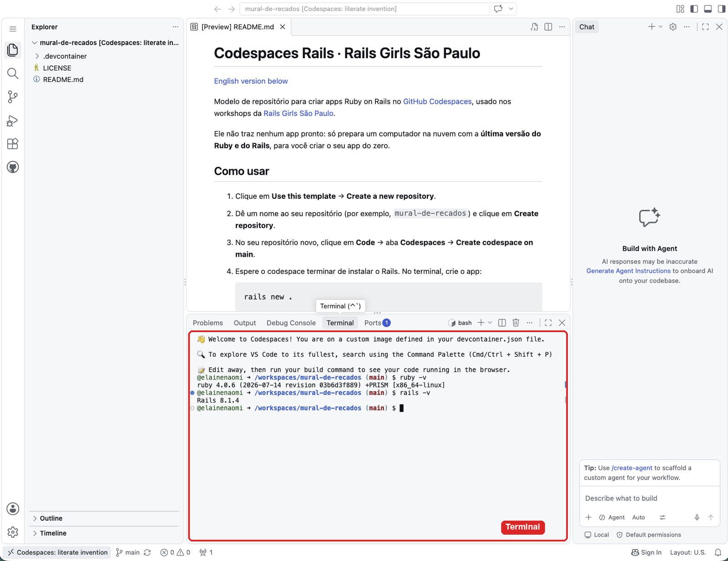The height and width of the screenshot is (561, 728).
Task: Expand the .devcontainer folder
Action: (x=65, y=56)
